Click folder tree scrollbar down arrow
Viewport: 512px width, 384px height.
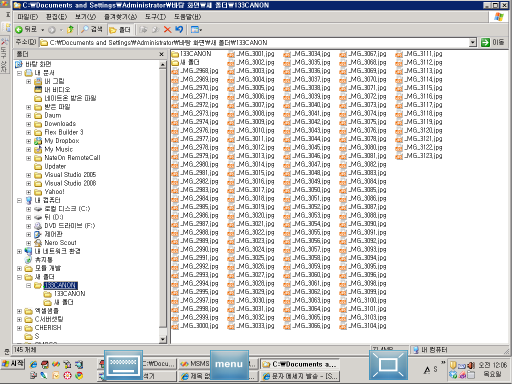click(x=163, y=339)
